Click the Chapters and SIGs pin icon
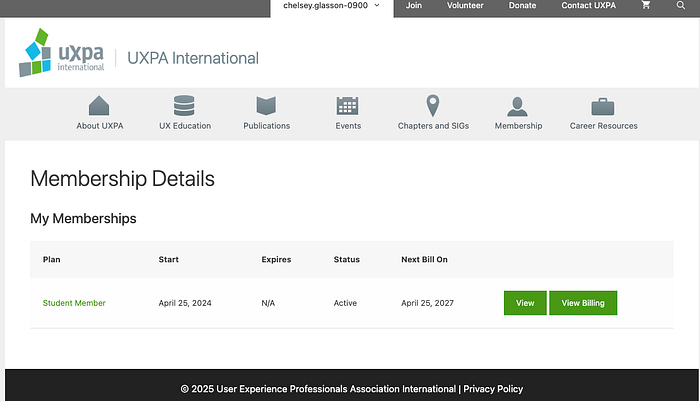 point(433,106)
